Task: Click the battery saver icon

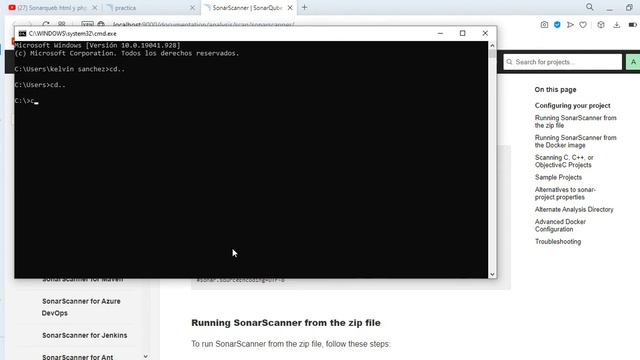Action: click(x=633, y=25)
